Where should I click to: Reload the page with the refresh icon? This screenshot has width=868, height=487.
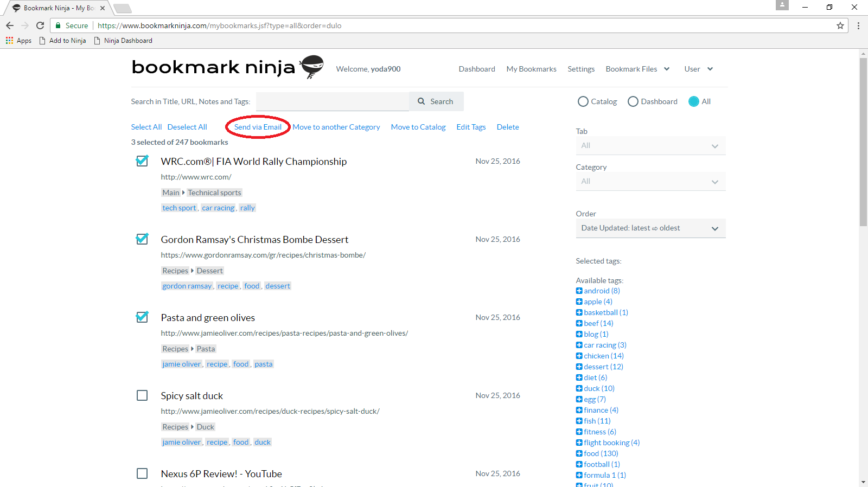[x=40, y=25]
